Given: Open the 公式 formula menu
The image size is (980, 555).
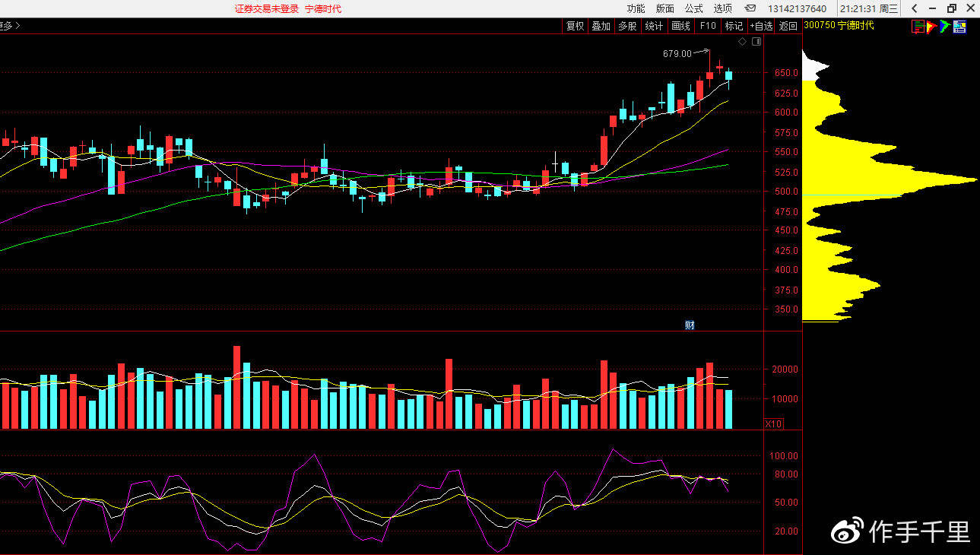Looking at the screenshot, I should pos(693,8).
